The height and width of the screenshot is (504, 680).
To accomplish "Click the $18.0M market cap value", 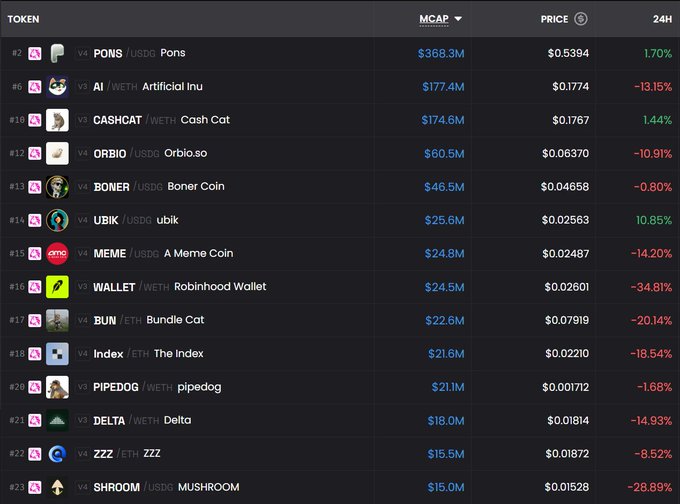I will tap(446, 421).
